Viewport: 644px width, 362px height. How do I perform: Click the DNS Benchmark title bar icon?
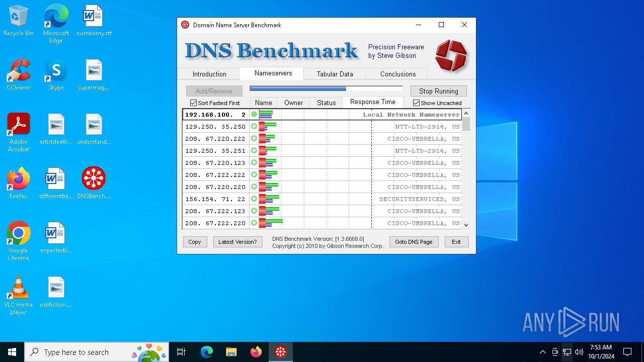pos(185,25)
